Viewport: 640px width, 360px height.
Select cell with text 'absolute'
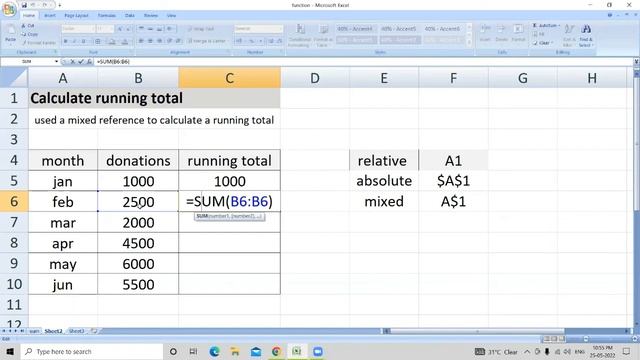pyautogui.click(x=384, y=181)
